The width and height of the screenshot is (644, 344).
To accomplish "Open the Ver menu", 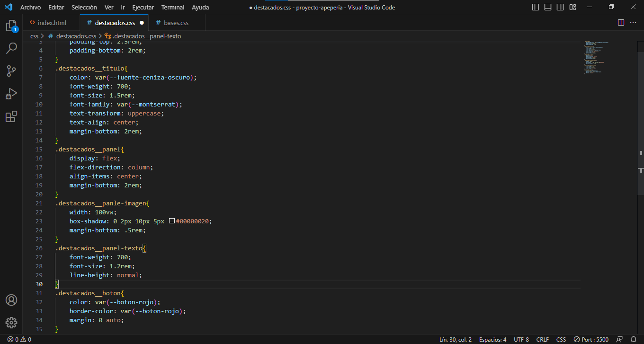I will point(109,7).
